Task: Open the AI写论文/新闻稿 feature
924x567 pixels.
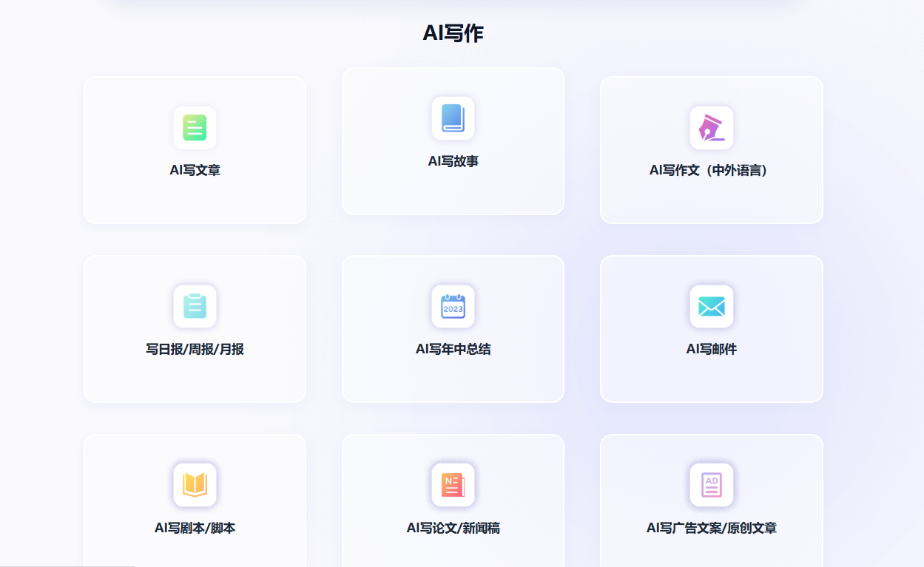Action: 453,500
